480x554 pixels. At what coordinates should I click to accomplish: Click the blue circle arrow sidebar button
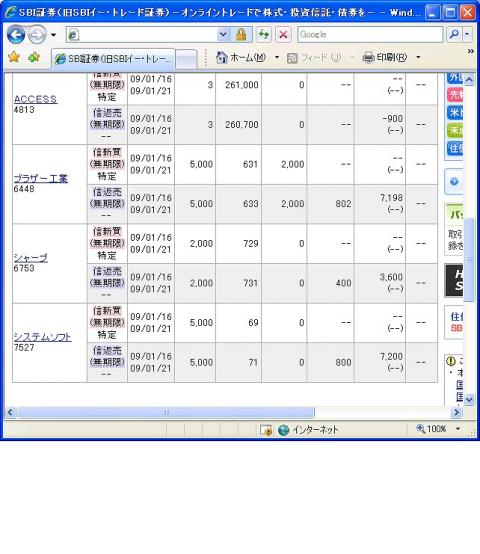point(454,182)
